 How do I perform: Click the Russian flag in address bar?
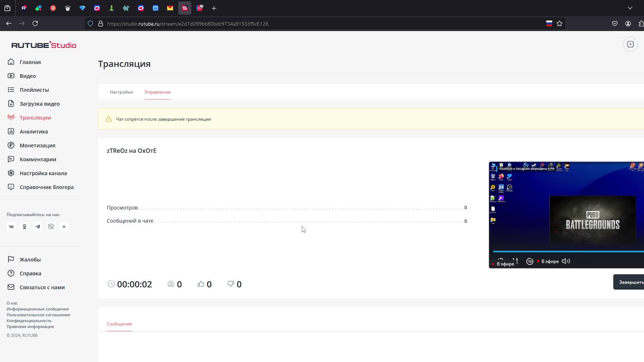tap(549, 23)
